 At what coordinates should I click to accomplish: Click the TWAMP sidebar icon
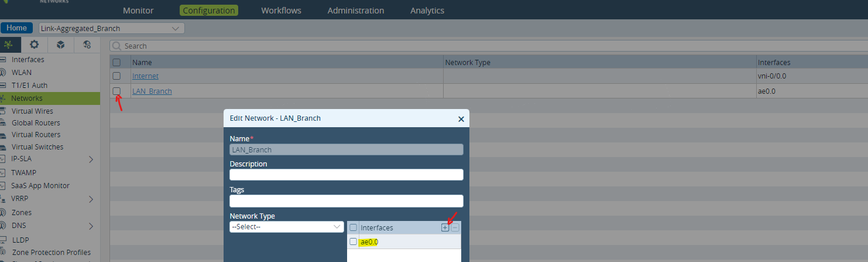[3, 173]
